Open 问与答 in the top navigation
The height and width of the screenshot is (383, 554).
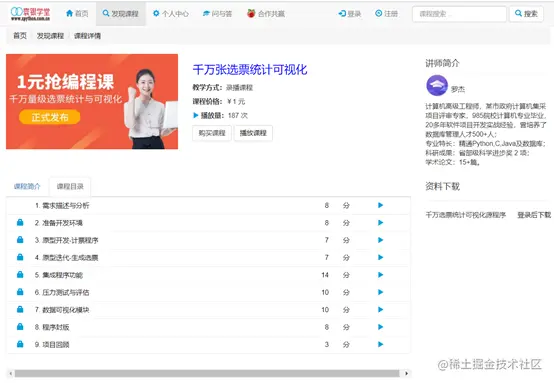pos(217,13)
